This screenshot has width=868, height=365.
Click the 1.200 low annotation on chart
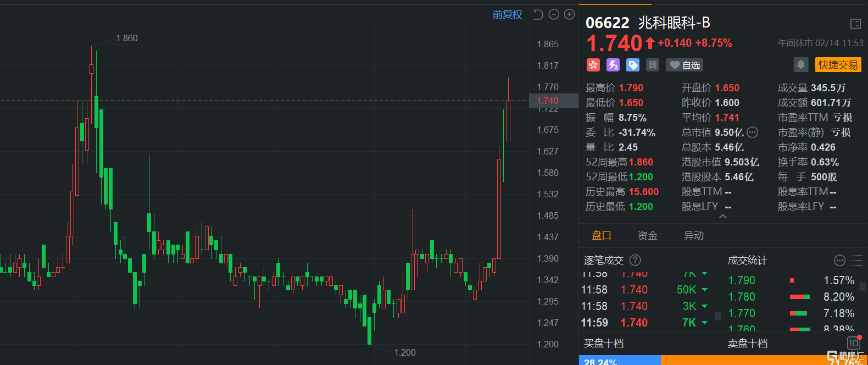pos(405,352)
